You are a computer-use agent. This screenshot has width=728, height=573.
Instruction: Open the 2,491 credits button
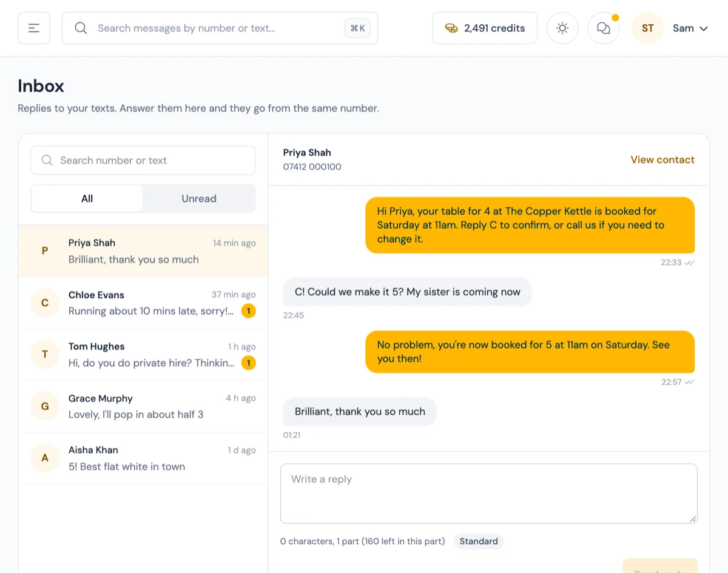[485, 28]
